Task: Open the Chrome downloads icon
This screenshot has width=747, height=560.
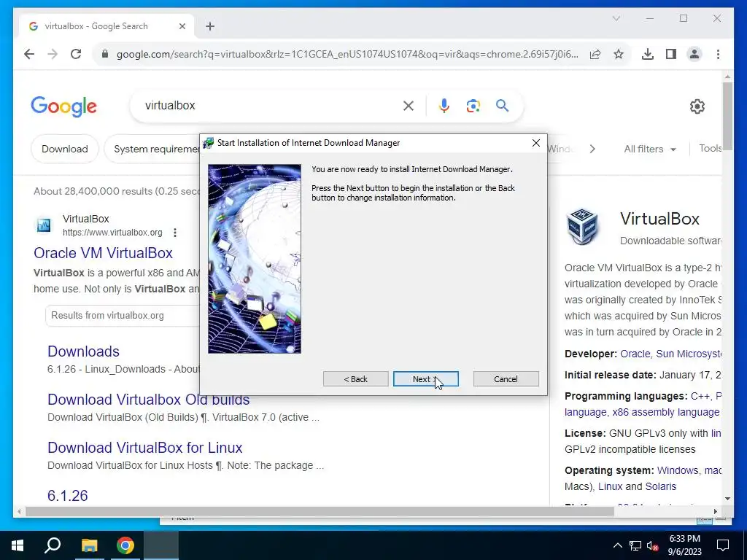Action: coord(648,54)
